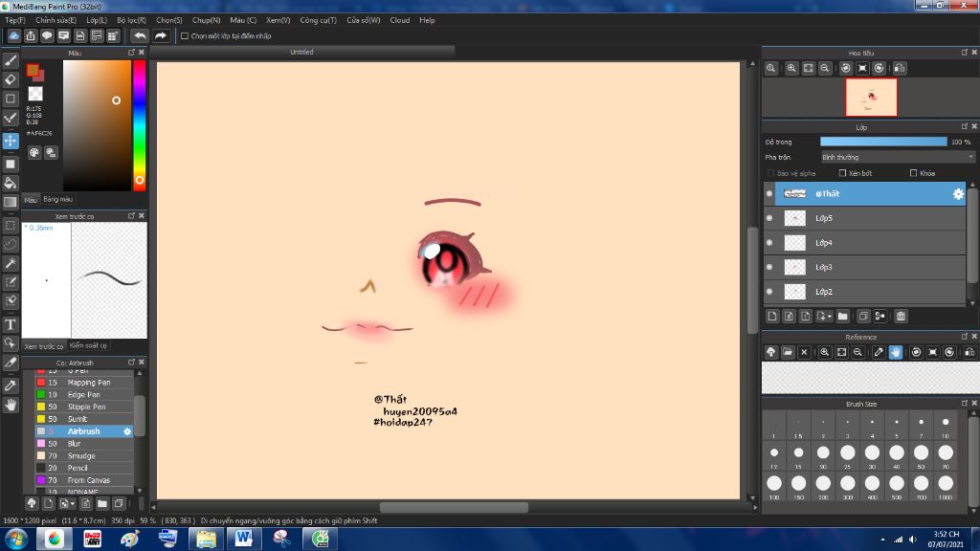This screenshot has width=980, height=551.
Task: Activate the Text tool
Action: tap(11, 324)
